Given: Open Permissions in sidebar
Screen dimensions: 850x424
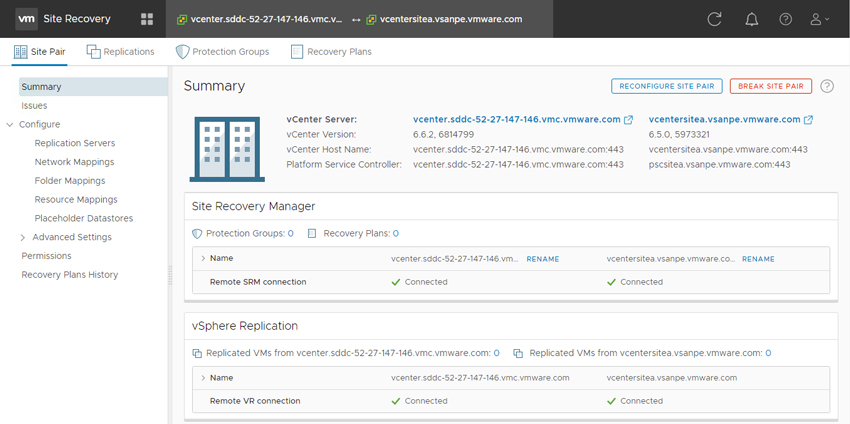Looking at the screenshot, I should (x=46, y=256).
